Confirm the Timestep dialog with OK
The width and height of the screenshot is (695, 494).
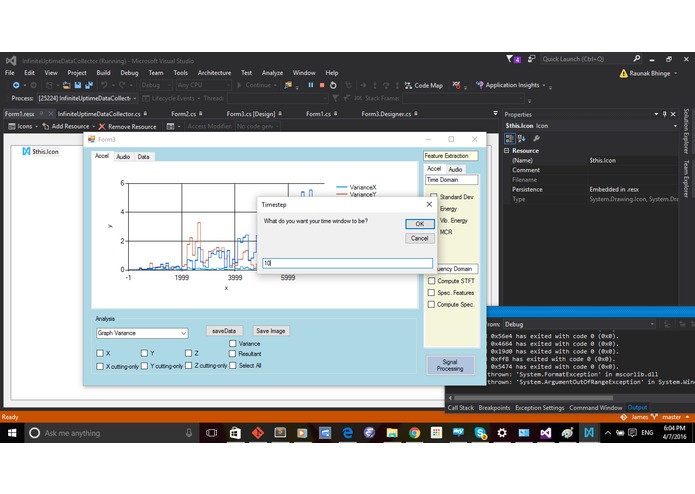pos(420,224)
